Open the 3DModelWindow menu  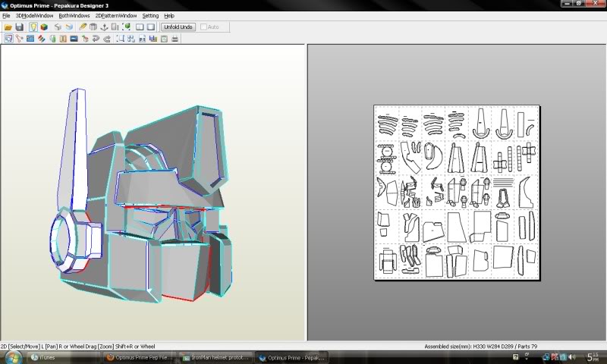point(34,15)
